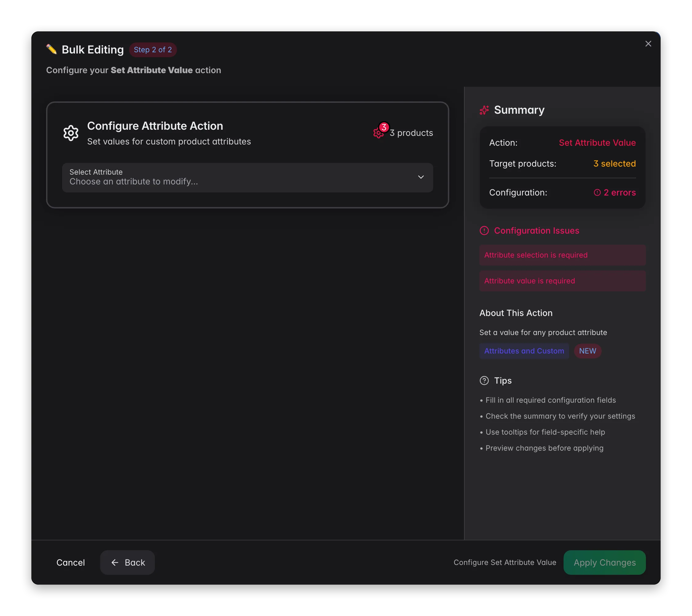Image resolution: width=692 pixels, height=616 pixels.
Task: Click the pencil icon beside Bulk Editing
Action: click(x=51, y=49)
